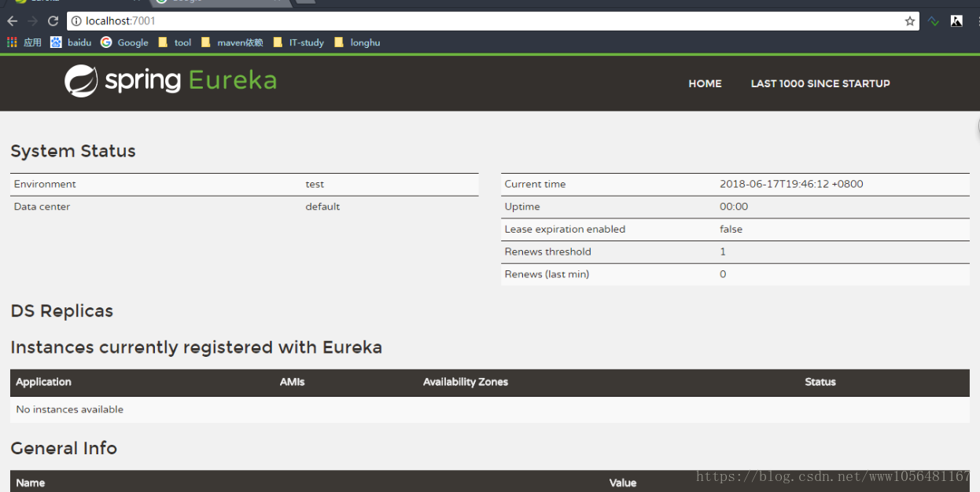Click the Renews (last min) row label
This screenshot has height=492, width=980.
coord(547,274)
